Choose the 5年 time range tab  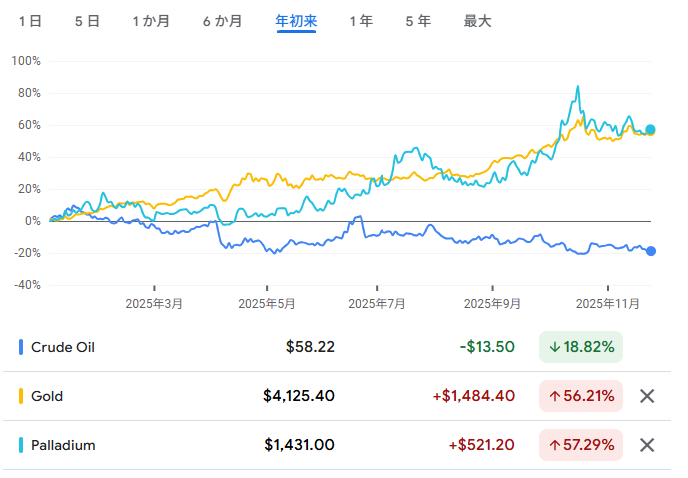click(418, 21)
